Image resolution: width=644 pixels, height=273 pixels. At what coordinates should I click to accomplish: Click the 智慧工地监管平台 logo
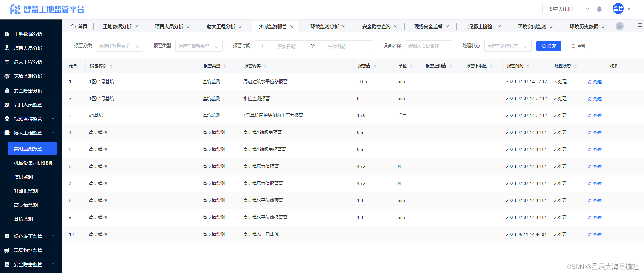pyautogui.click(x=47, y=9)
